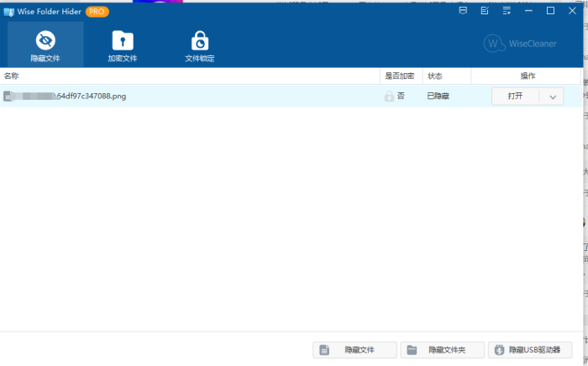Image resolution: width=588 pixels, height=366 pixels.
Task: Click the 已隐藏 status text
Action: pyautogui.click(x=438, y=96)
